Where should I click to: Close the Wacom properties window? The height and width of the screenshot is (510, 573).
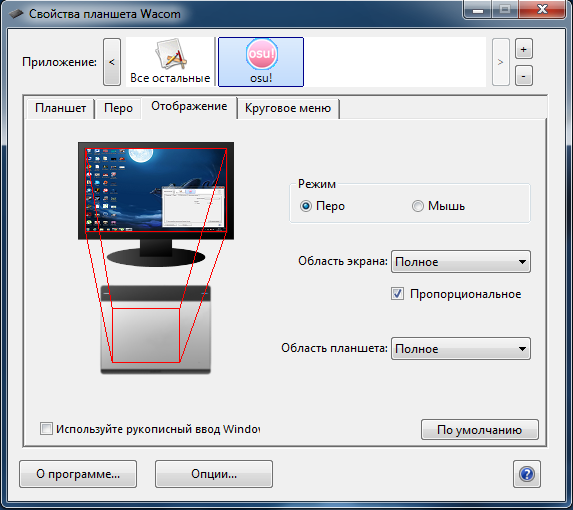coord(542,9)
